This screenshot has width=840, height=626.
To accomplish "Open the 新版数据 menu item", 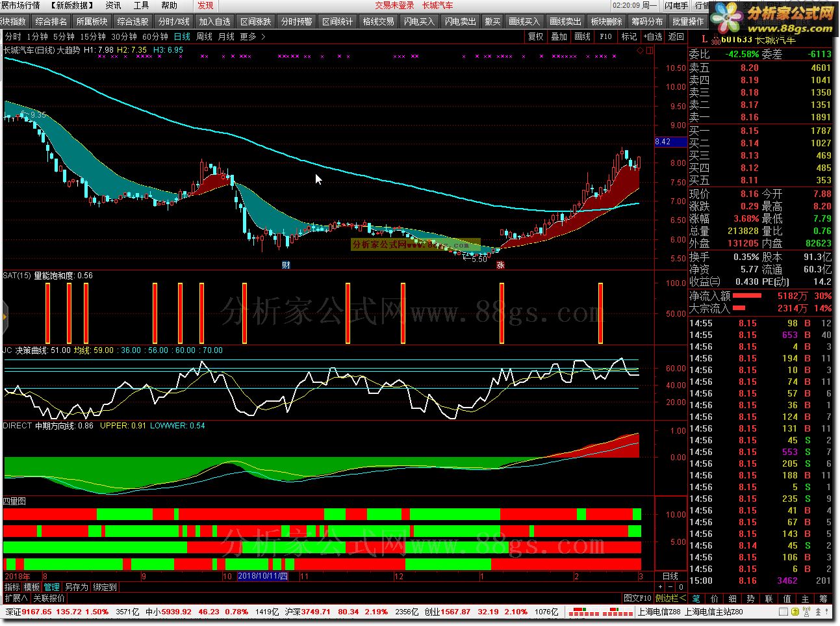I will 71,5.
